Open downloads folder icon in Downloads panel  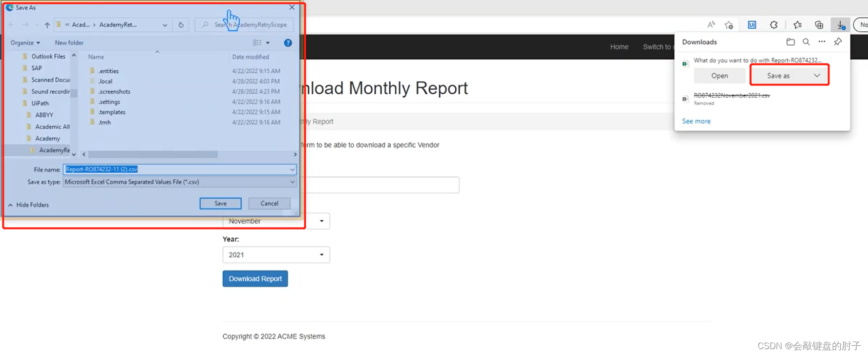click(790, 42)
